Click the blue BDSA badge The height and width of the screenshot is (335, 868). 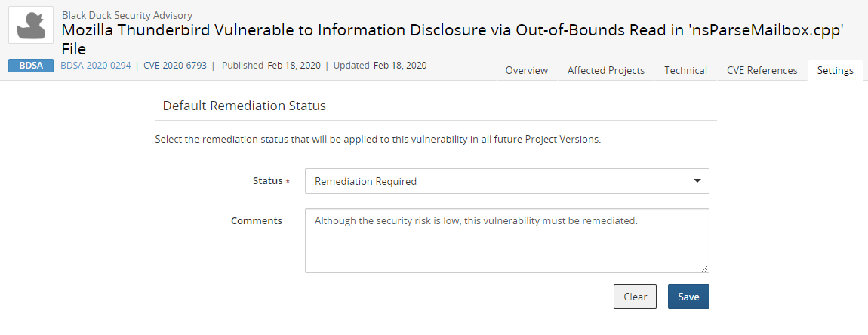(x=31, y=66)
